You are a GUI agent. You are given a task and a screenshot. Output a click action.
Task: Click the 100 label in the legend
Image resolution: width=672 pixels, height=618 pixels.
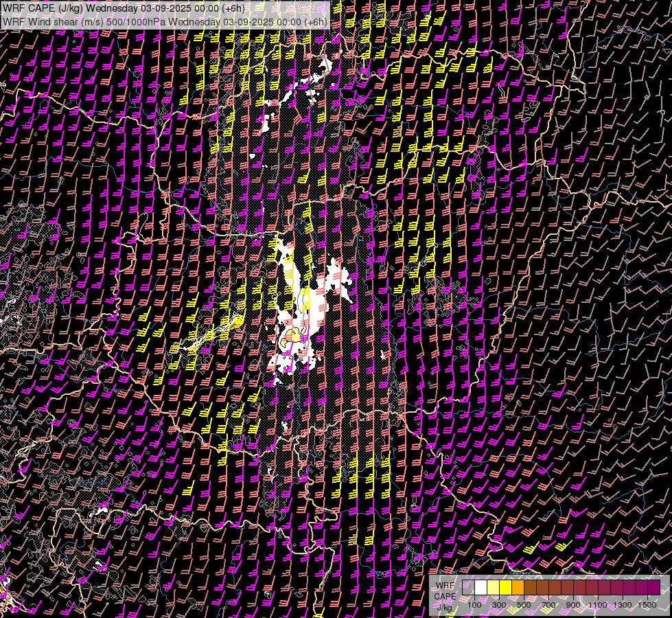(474, 605)
